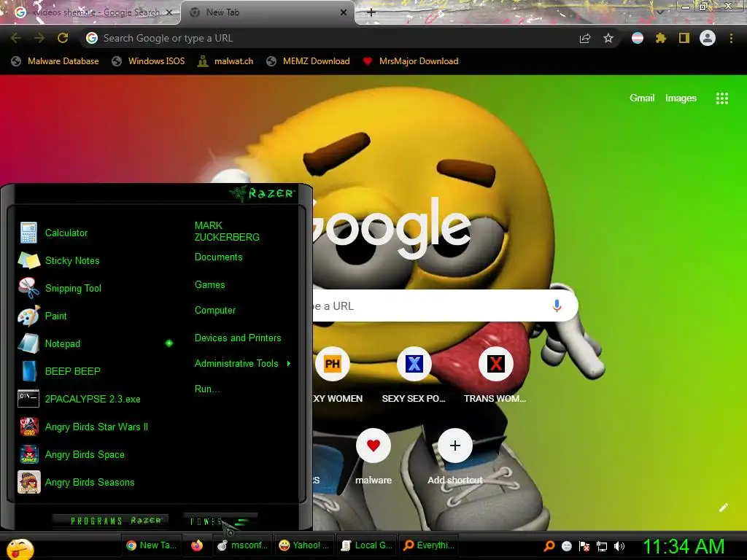Bookmark this tab with star

[608, 38]
